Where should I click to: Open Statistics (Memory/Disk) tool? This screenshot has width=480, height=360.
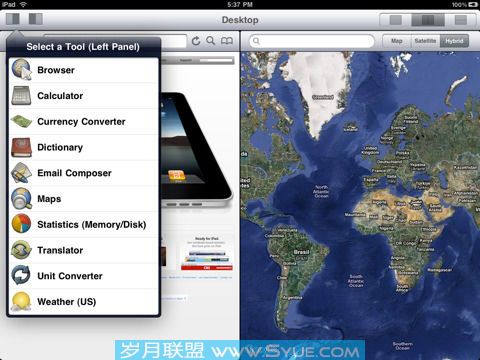pos(83,224)
